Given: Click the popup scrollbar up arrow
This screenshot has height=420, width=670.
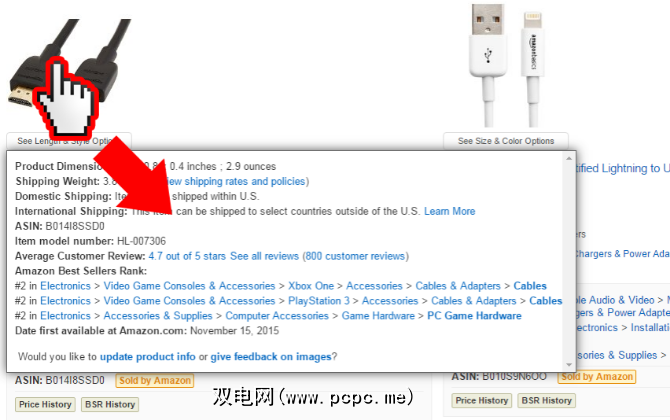Looking at the screenshot, I should [x=569, y=159].
